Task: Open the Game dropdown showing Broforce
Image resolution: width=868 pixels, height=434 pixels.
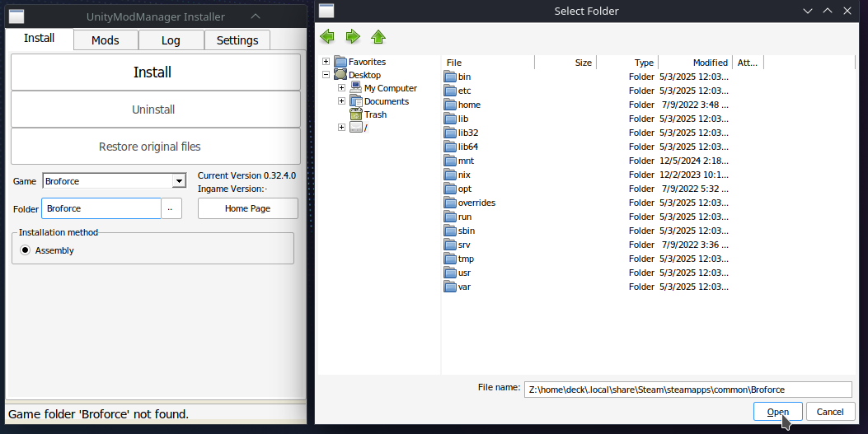Action: click(x=178, y=181)
